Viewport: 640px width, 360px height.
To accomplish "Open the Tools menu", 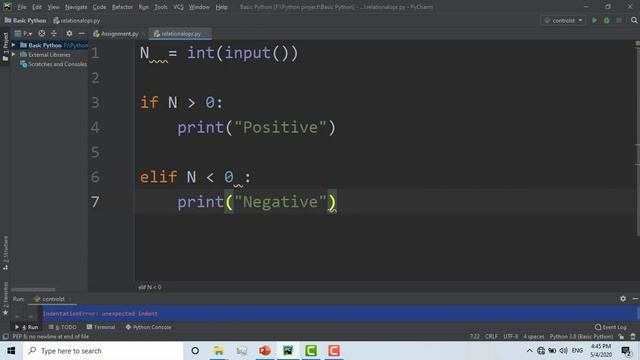I will (x=161, y=7).
